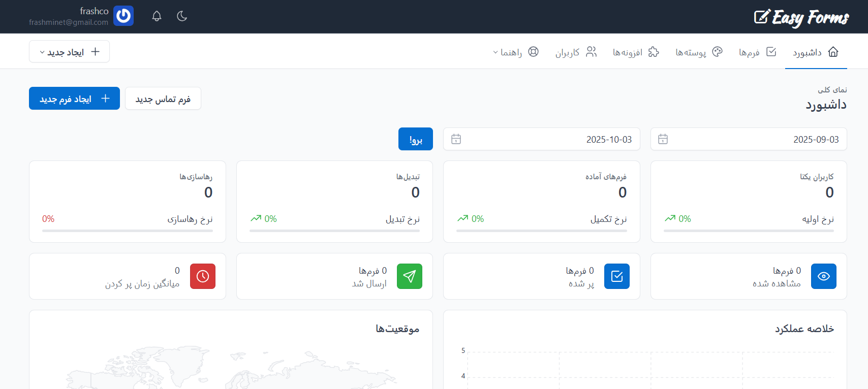
Task: Open calendar picker for the 2025-10-03 date
Action: (x=456, y=139)
